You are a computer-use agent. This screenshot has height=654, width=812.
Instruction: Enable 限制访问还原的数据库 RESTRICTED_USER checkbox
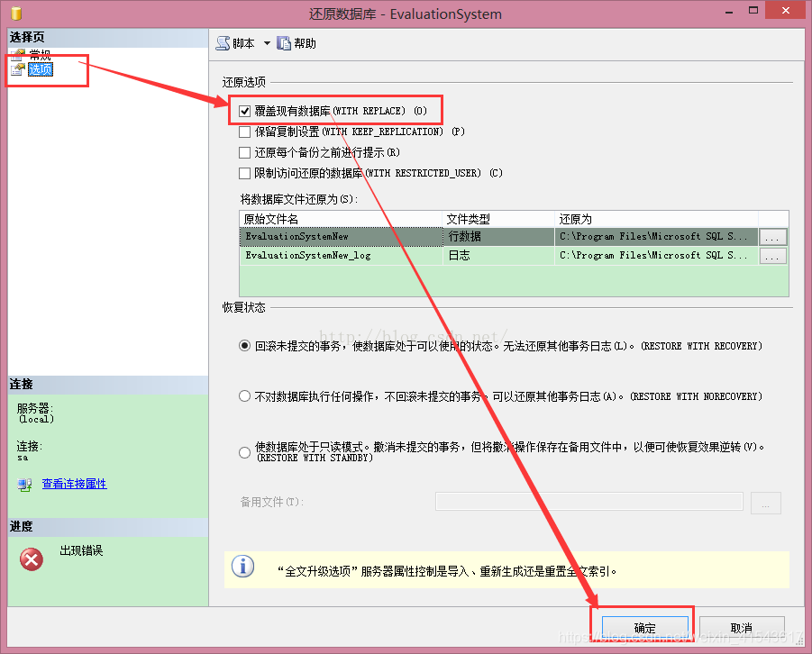pos(244,173)
